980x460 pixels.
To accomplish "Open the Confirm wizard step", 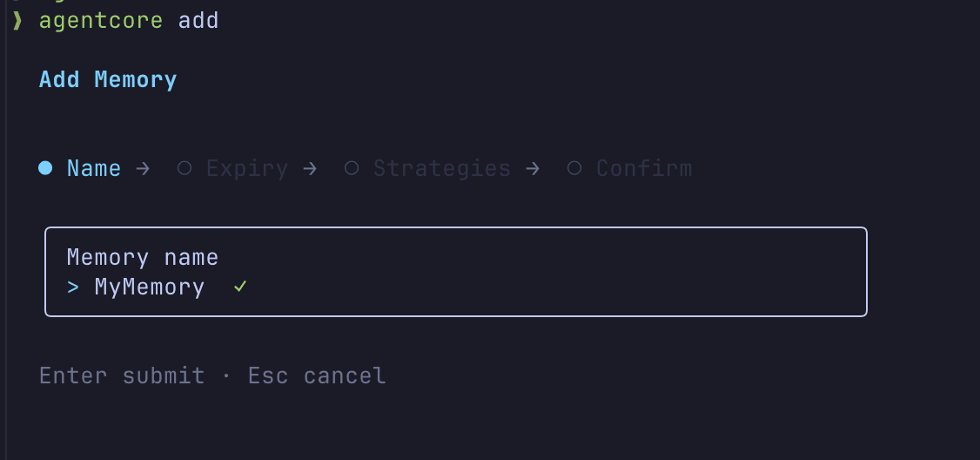I will tap(644, 168).
